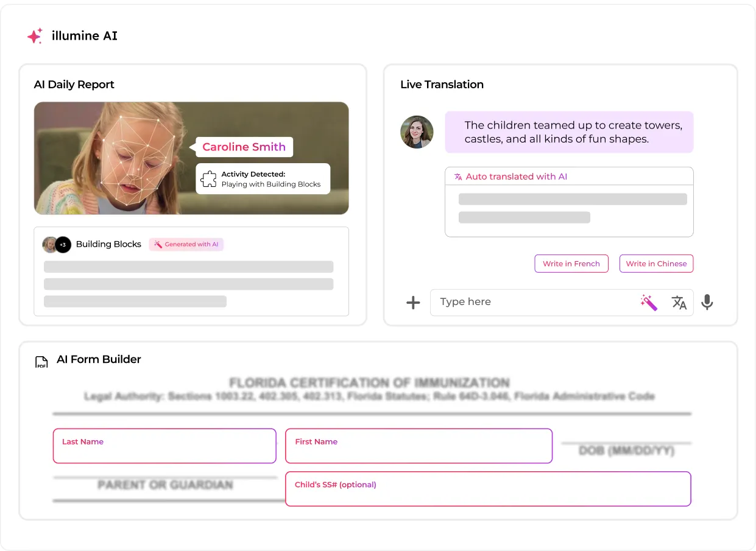Click the PDF icon next to AI Form Builder
Screen dimensions: 756x551
coord(41,362)
